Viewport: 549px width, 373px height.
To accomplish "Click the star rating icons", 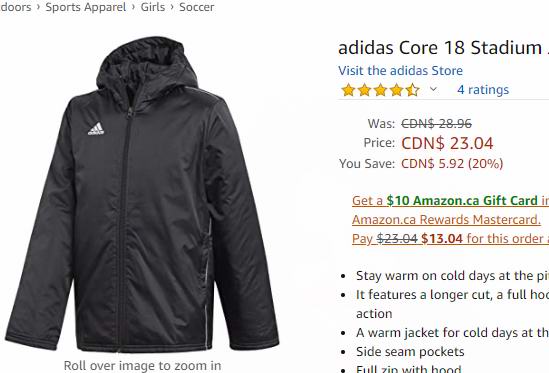I will [x=380, y=90].
